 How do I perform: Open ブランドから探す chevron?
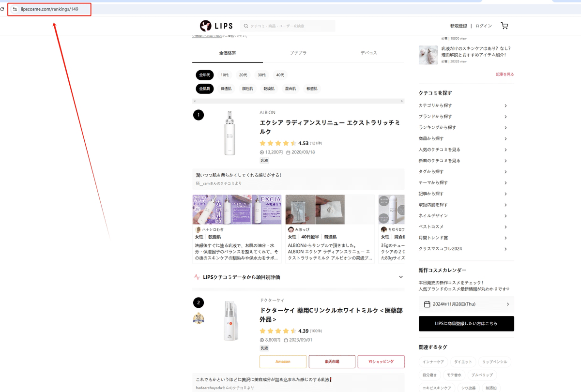coord(506,117)
